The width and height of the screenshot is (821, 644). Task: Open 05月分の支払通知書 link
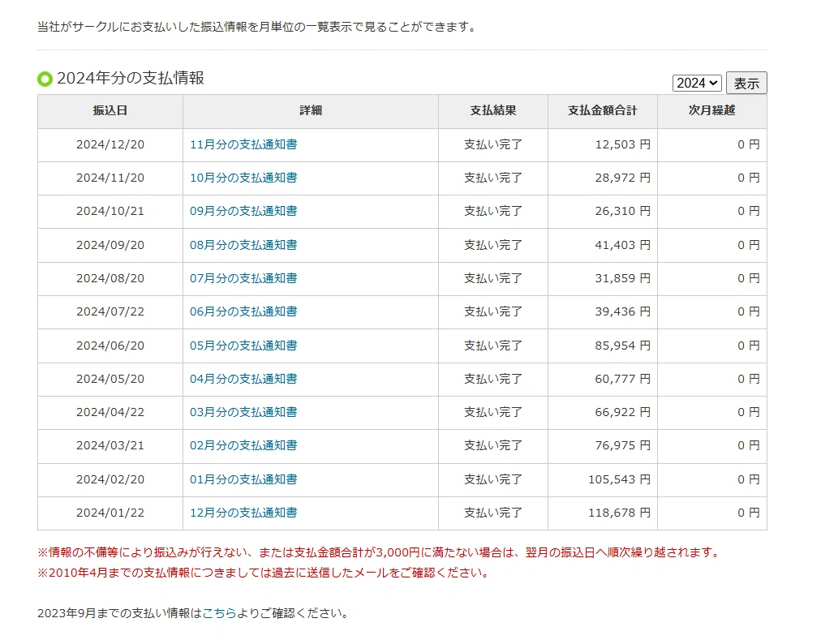(x=243, y=346)
